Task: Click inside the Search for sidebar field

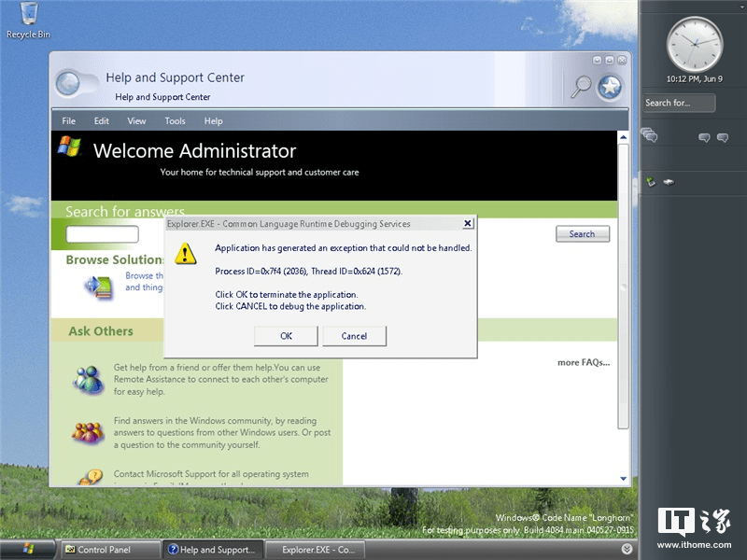Action: (x=678, y=103)
